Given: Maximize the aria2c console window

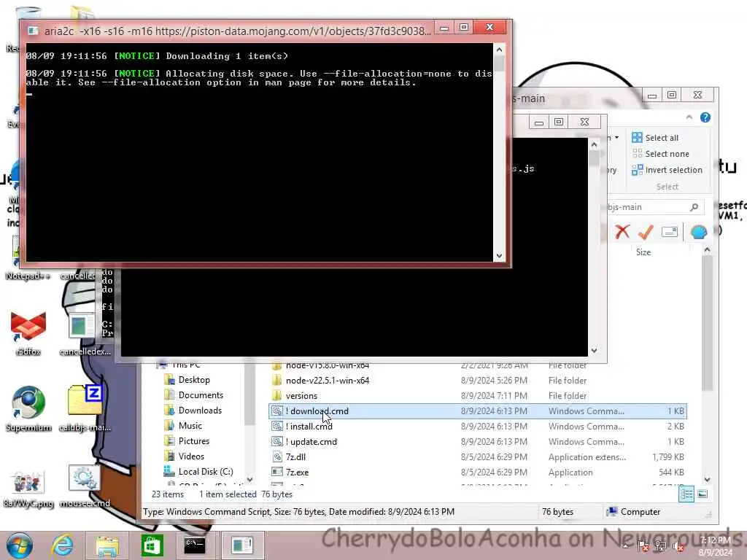Looking at the screenshot, I should 464,27.
